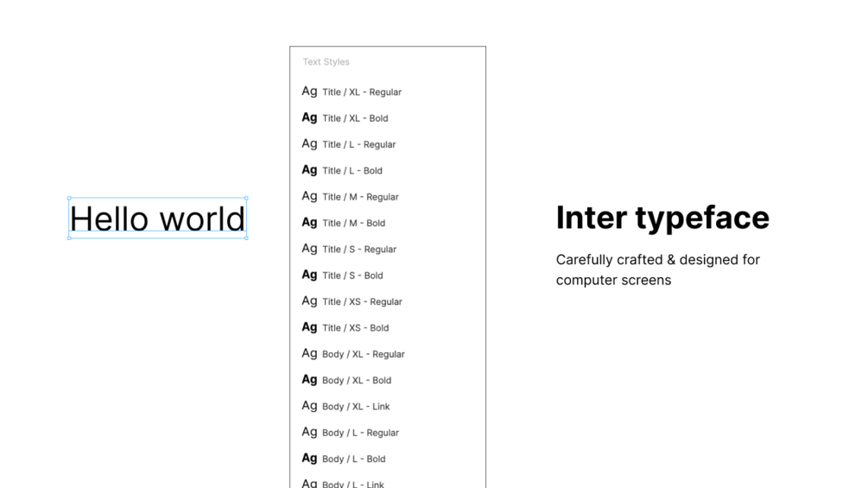Select the Hello world text layer

click(x=157, y=218)
